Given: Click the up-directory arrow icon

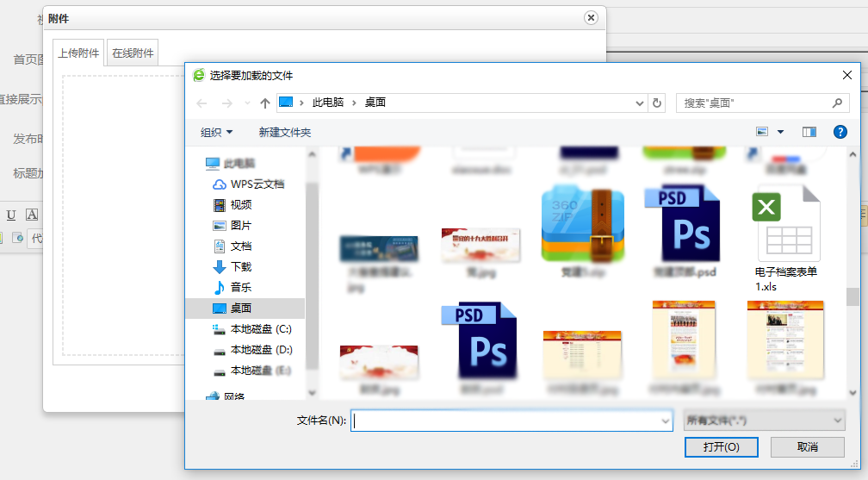Looking at the screenshot, I should [x=265, y=103].
